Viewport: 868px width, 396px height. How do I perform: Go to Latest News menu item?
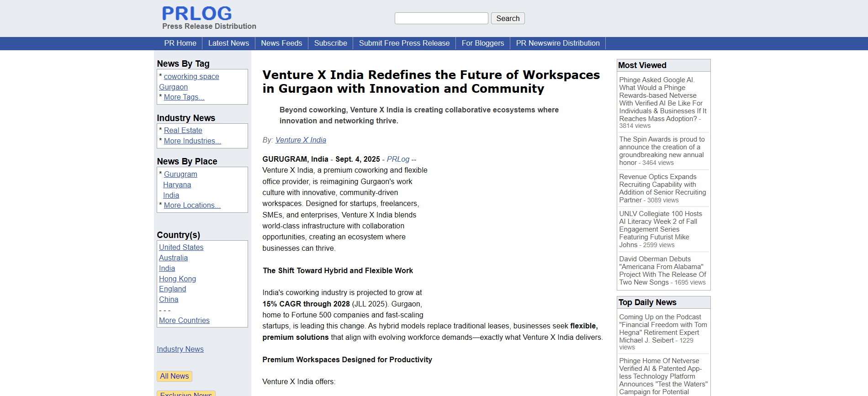point(228,43)
